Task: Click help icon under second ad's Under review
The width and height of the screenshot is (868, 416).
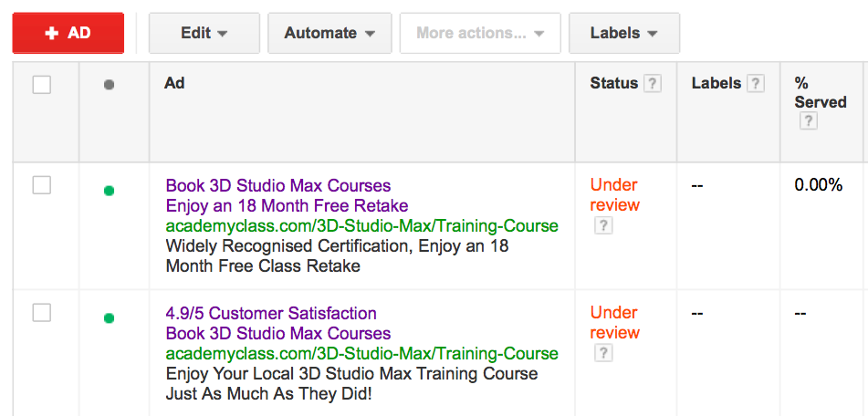Action: [x=602, y=353]
